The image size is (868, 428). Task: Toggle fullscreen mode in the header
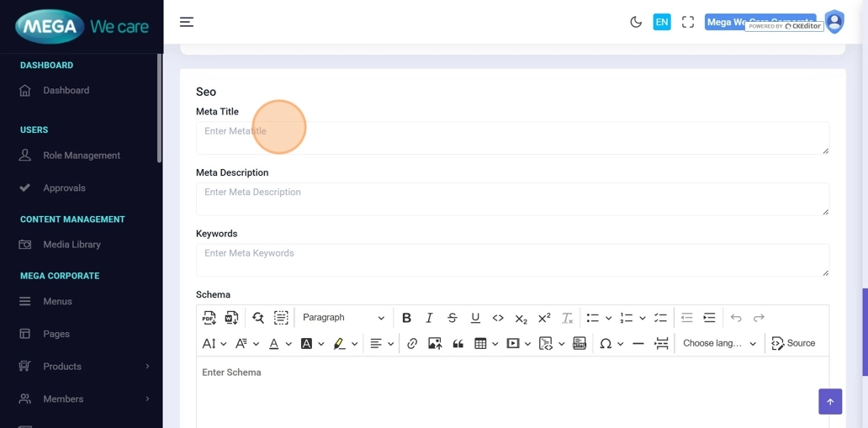tap(688, 22)
